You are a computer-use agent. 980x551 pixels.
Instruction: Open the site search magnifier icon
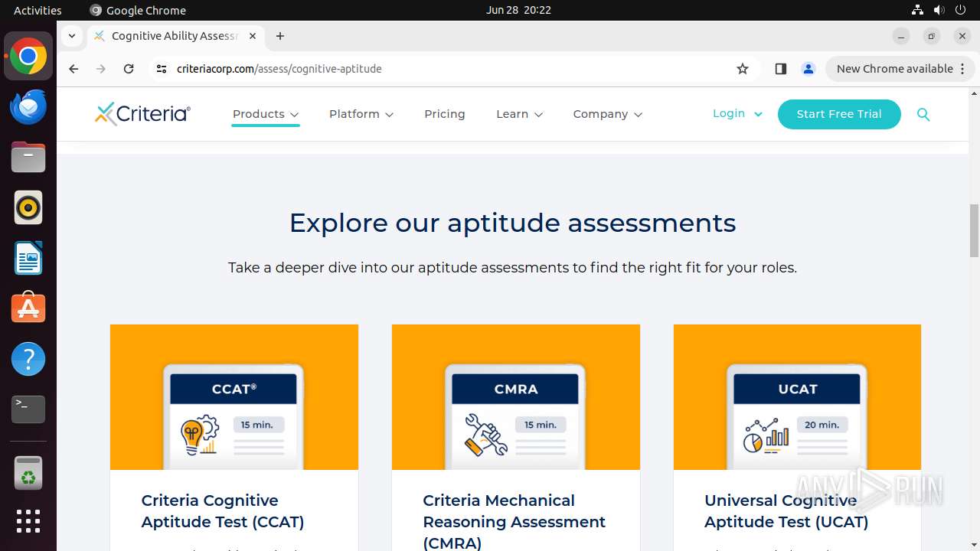click(923, 114)
